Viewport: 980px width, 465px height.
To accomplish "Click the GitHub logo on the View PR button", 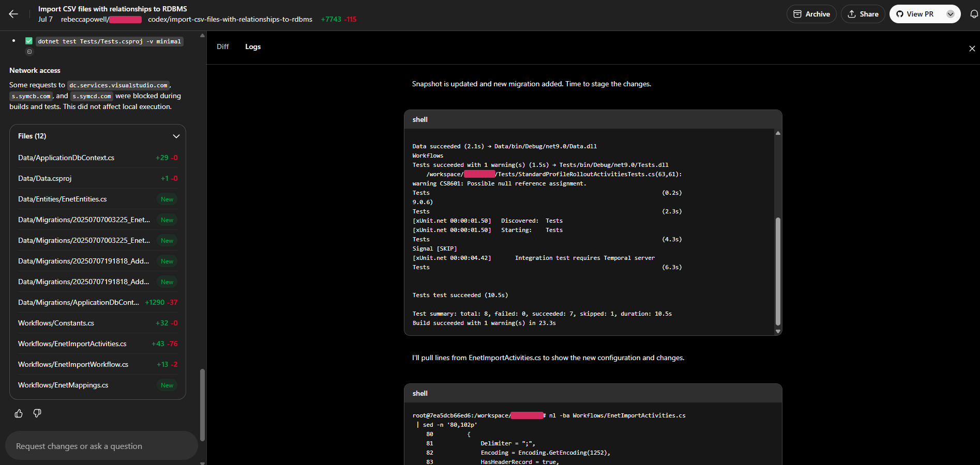I will tap(900, 14).
